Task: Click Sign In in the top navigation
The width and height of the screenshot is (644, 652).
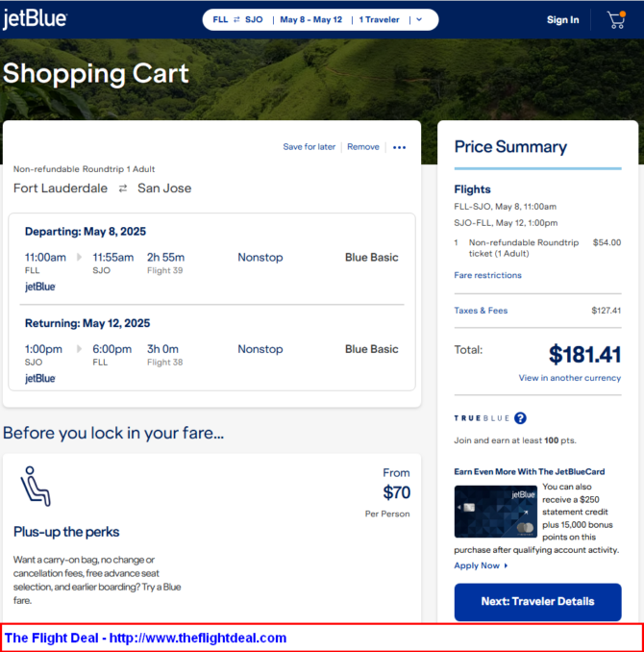Action: tap(562, 20)
